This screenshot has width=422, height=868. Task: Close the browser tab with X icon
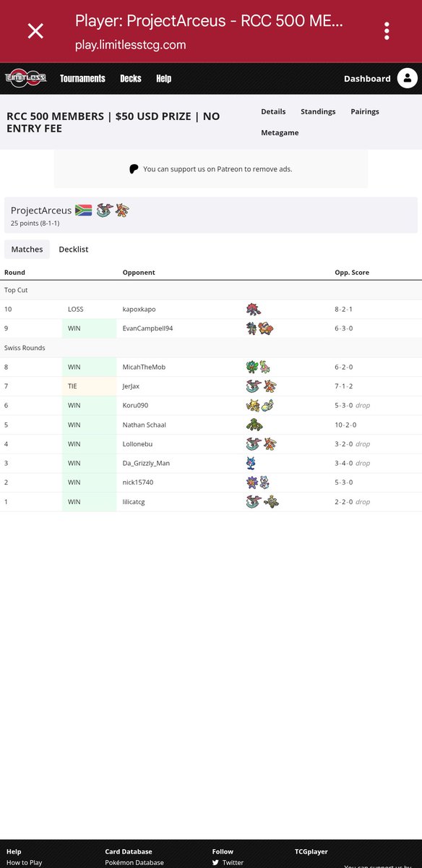35,30
